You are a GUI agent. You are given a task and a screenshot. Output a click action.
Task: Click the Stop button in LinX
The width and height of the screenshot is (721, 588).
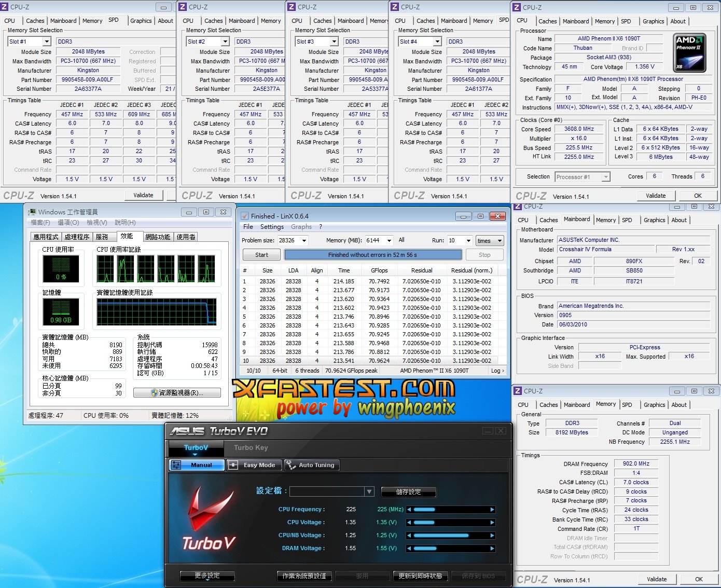(484, 255)
